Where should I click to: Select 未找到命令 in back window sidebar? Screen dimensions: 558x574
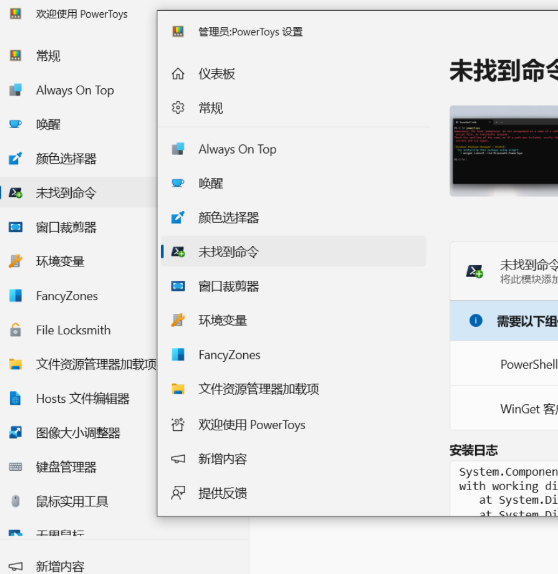pos(79,193)
